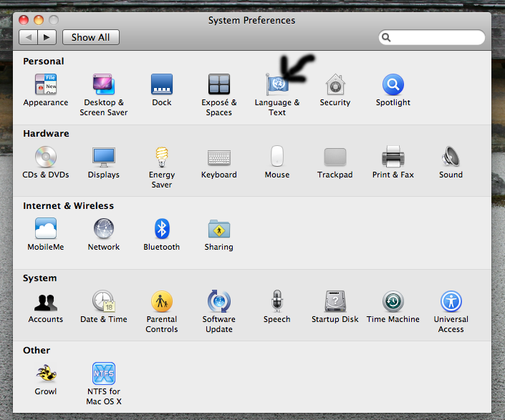The image size is (505, 420).
Task: Open the Appearance preference pane
Action: [x=46, y=84]
